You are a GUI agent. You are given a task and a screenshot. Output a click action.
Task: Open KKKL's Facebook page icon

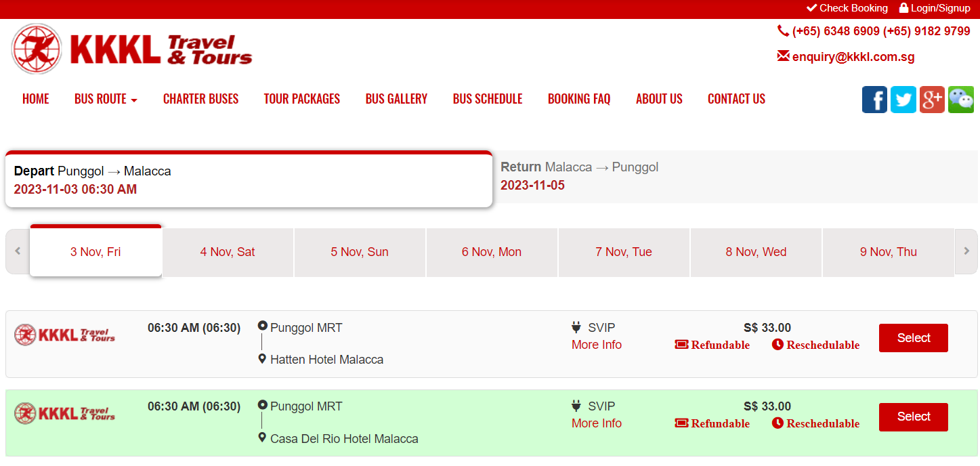coord(874,100)
